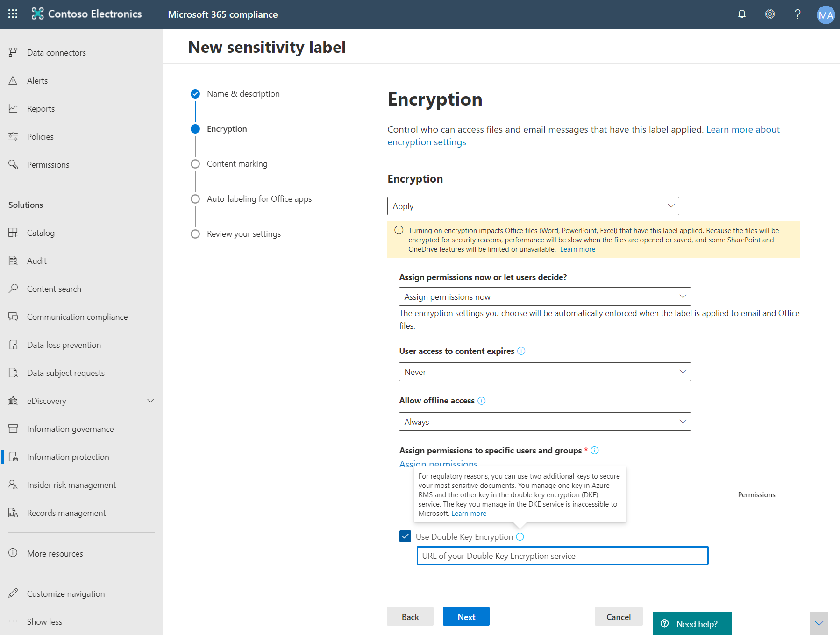Viewport: 840px width, 635px height.
Task: Uncheck Use Double Key Encryption
Action: click(405, 536)
